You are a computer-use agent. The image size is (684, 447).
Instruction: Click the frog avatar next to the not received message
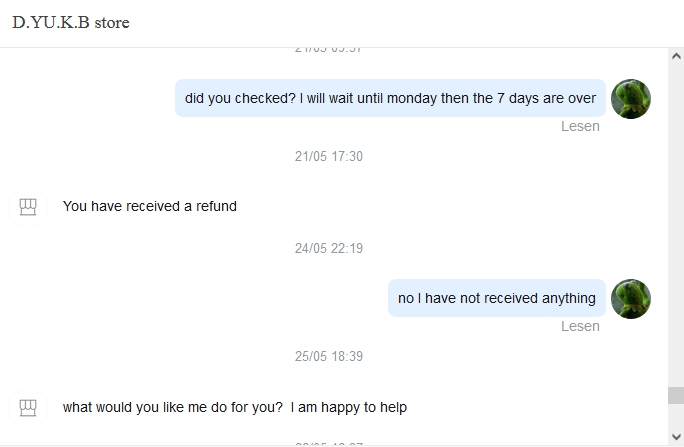pyautogui.click(x=631, y=299)
